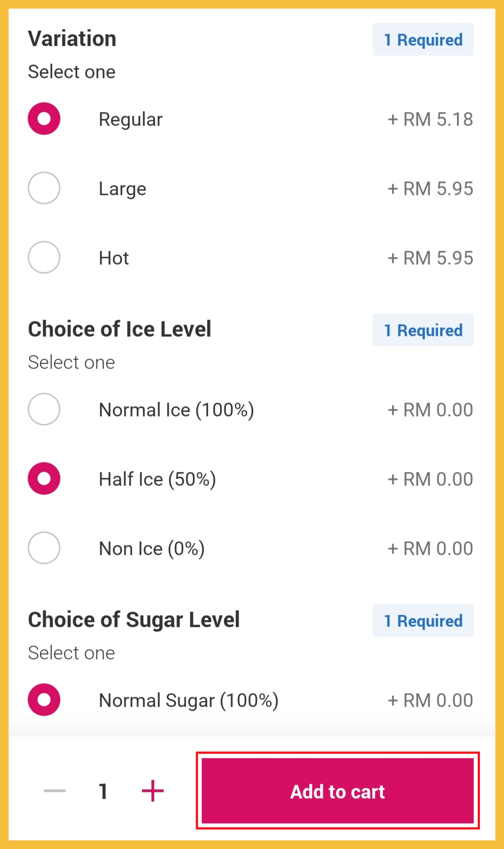Increase quantity with the plus icon
Screen dimensions: 504x849
pos(153,791)
